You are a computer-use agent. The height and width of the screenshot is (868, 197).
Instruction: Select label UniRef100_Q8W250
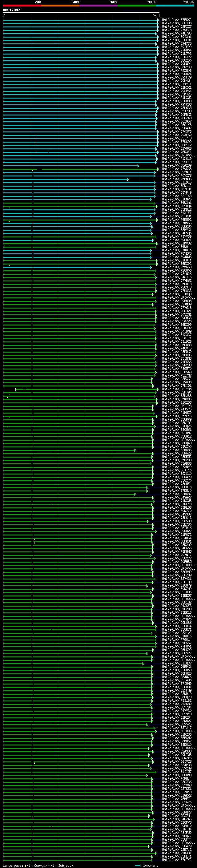(177, 61)
